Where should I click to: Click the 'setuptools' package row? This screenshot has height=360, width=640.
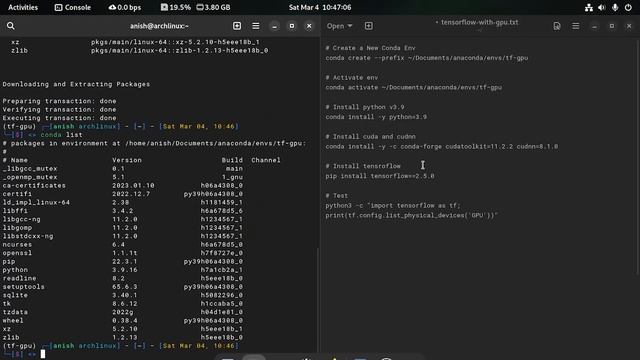[x=122, y=287]
